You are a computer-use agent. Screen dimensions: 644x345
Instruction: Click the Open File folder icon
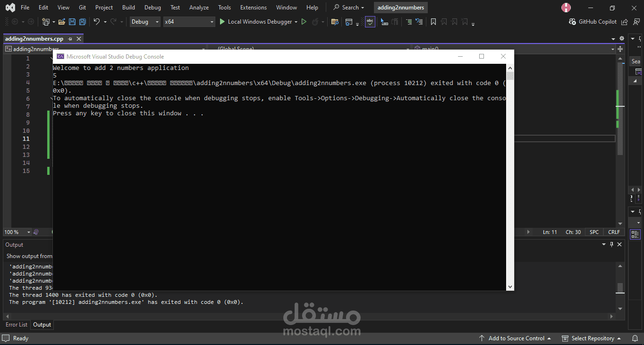[61, 22]
